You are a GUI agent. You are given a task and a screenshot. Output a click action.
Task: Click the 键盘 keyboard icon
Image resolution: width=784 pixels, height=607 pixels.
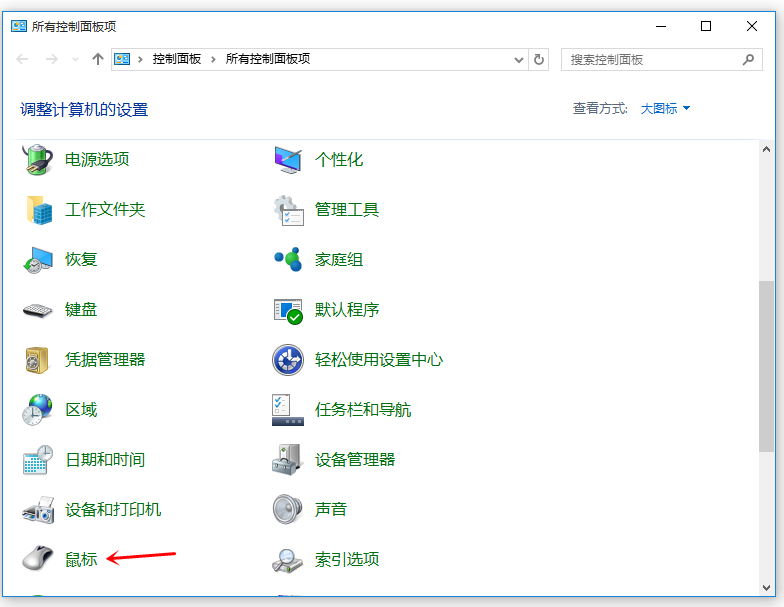pyautogui.click(x=38, y=310)
